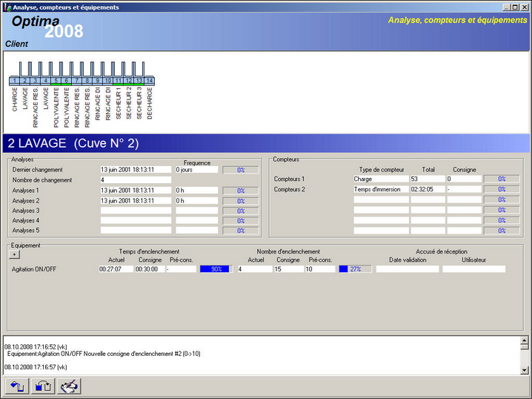Click the empty Analyses 4 date field

tap(136, 220)
